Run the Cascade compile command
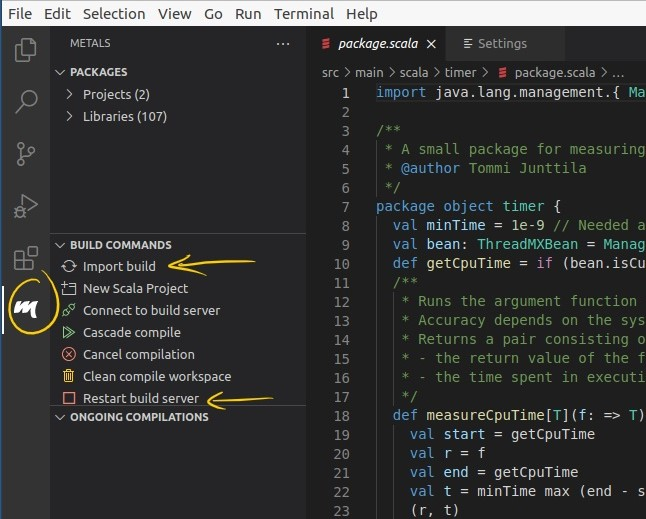This screenshot has height=519, width=646. coord(131,332)
